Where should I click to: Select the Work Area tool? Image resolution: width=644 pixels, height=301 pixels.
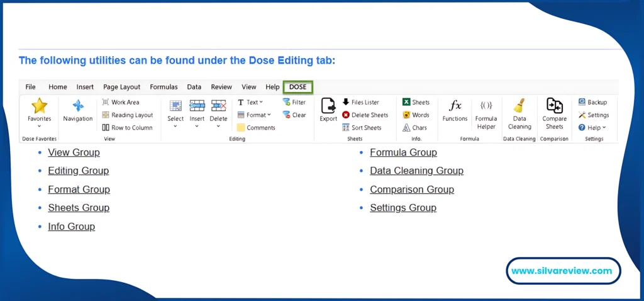click(121, 102)
